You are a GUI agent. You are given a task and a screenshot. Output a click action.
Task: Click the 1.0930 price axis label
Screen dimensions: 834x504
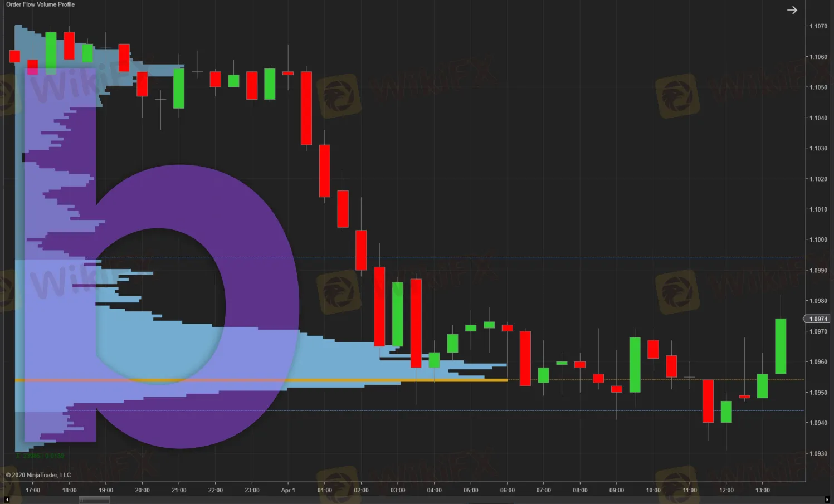pos(818,453)
